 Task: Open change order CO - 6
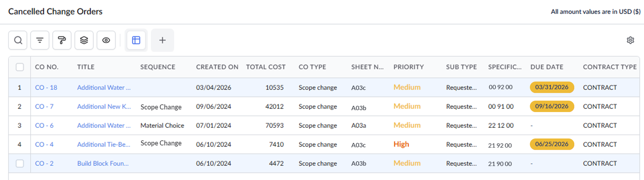44,126
